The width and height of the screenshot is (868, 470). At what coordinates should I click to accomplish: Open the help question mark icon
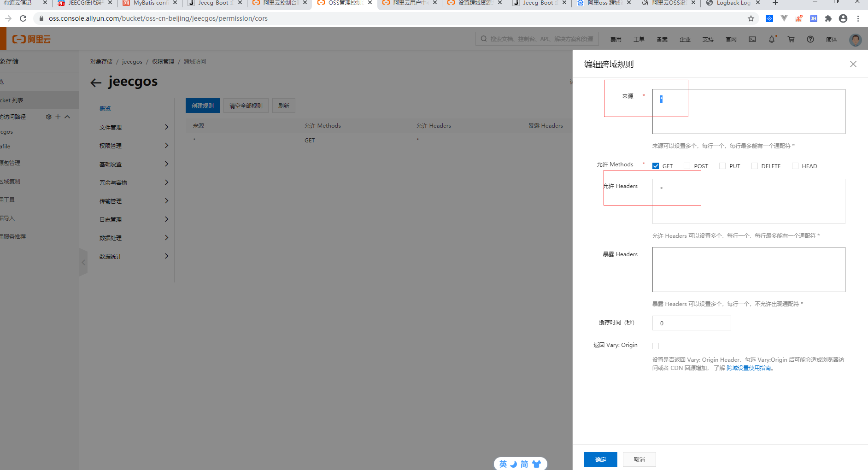(x=810, y=39)
